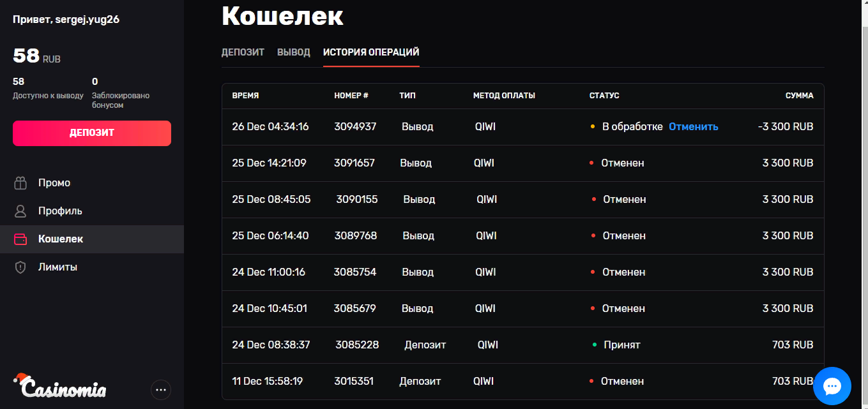
Task: Switch to the Депозит tab
Action: 243,52
